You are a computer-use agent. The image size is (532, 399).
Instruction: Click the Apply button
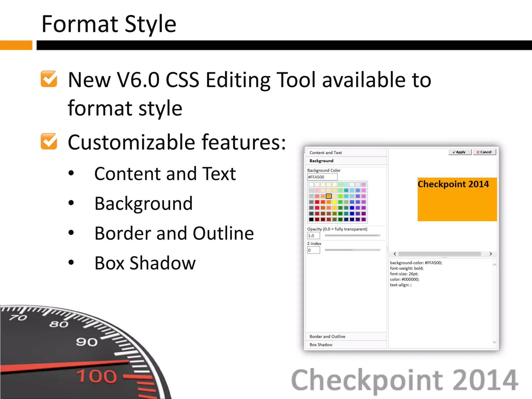point(460,152)
